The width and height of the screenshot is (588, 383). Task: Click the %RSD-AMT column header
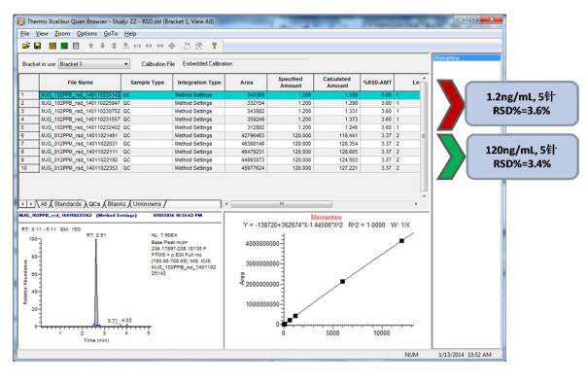[377, 83]
